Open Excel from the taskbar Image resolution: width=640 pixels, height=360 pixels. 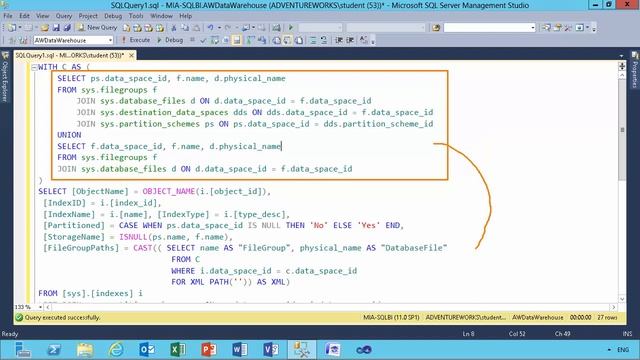click(x=178, y=350)
